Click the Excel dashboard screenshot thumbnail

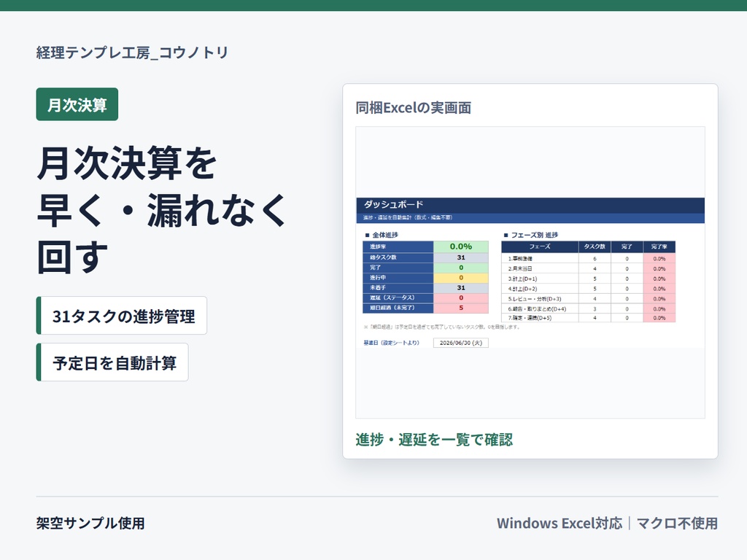coord(530,273)
